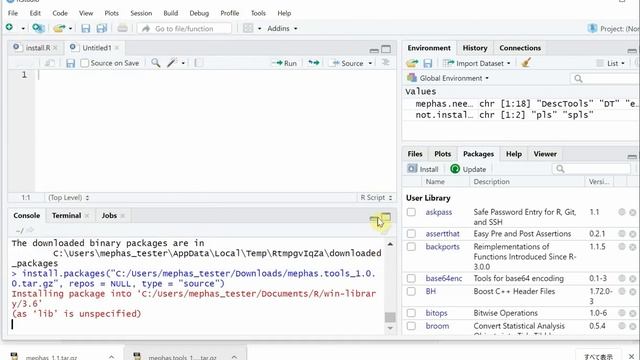Check the assertthat package checkbox

(411, 233)
